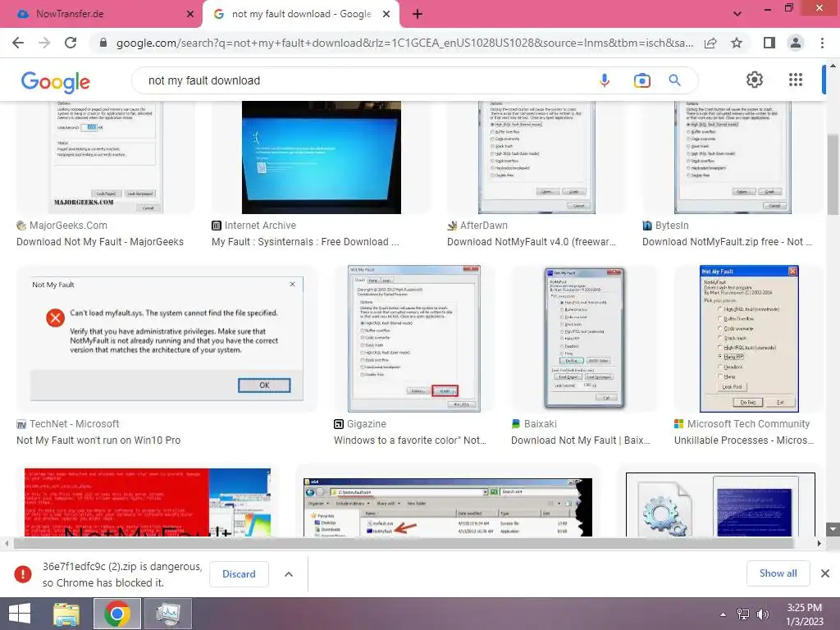Show hidden system tray icons

(723, 614)
